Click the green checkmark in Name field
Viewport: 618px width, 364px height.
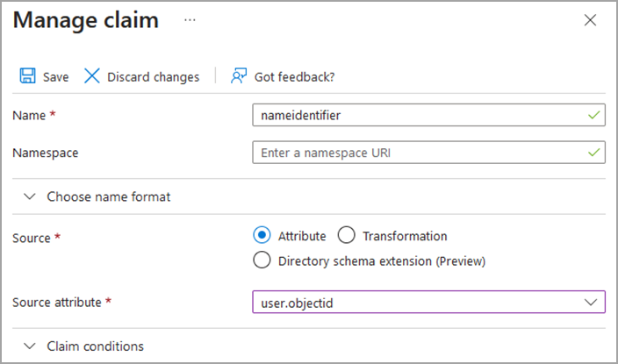point(594,115)
